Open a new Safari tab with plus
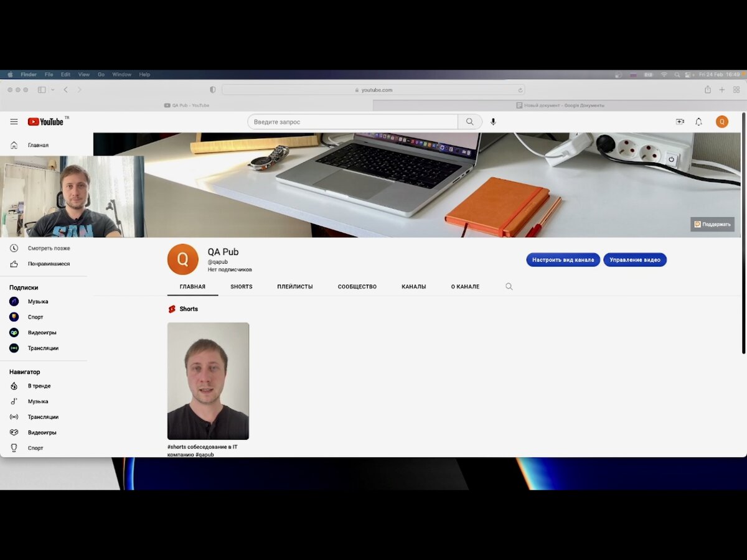The width and height of the screenshot is (747, 560). coord(722,90)
